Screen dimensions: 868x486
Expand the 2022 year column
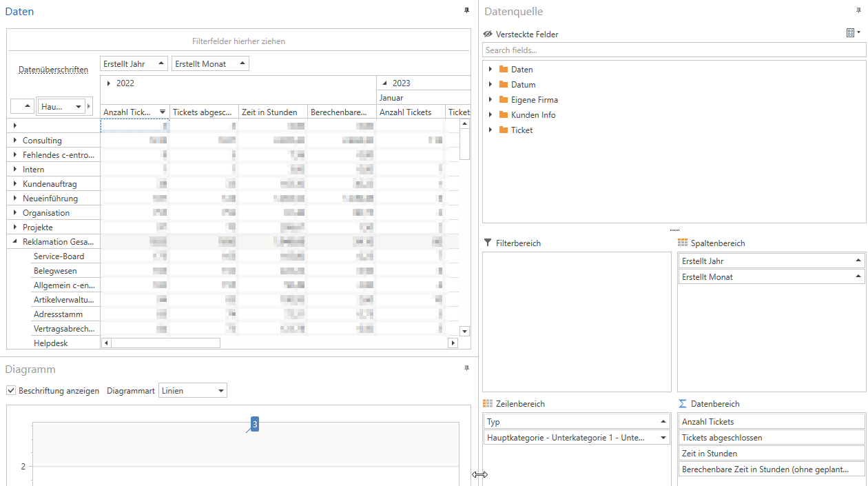tap(109, 83)
